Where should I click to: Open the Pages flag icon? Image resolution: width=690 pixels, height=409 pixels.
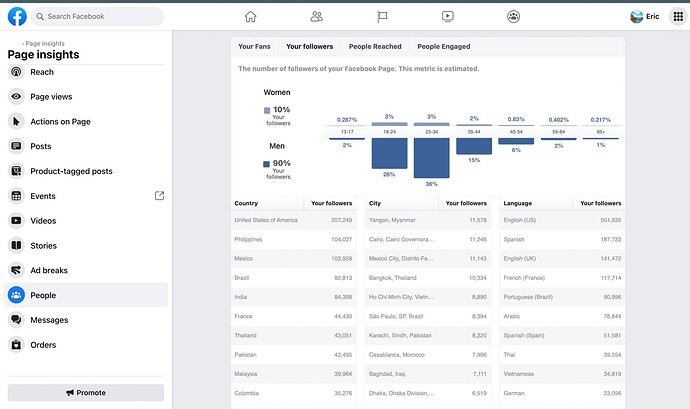coord(382,16)
